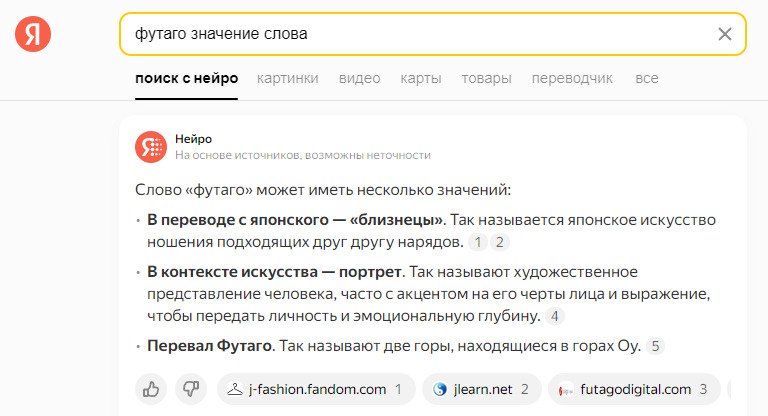Image resolution: width=768 pixels, height=416 pixels.
Task: Open source reference 5 near Перевал Футаго
Action: [x=655, y=346]
